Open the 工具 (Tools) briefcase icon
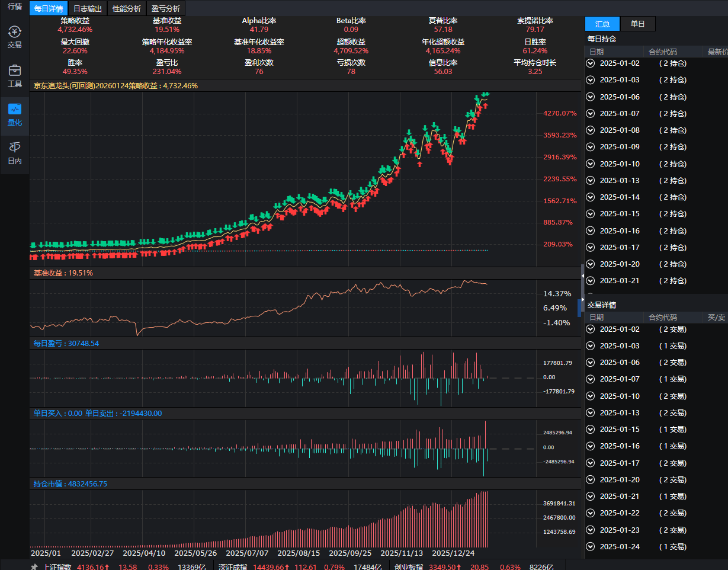Viewport: 728px width, 570px height. 15,76
